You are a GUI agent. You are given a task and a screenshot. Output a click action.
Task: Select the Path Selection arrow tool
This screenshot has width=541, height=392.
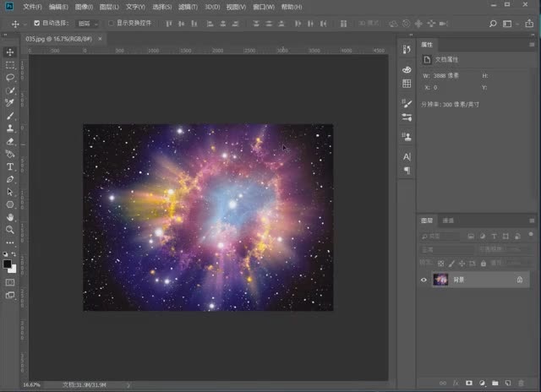10,192
